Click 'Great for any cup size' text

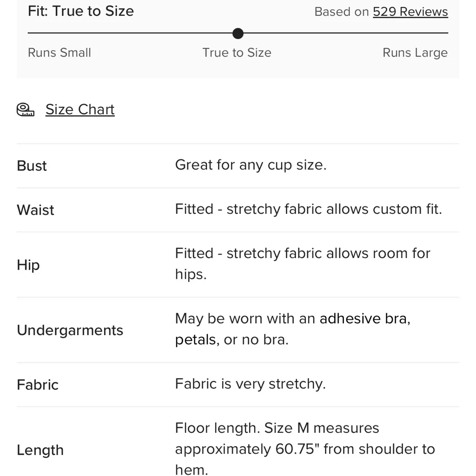tap(251, 165)
